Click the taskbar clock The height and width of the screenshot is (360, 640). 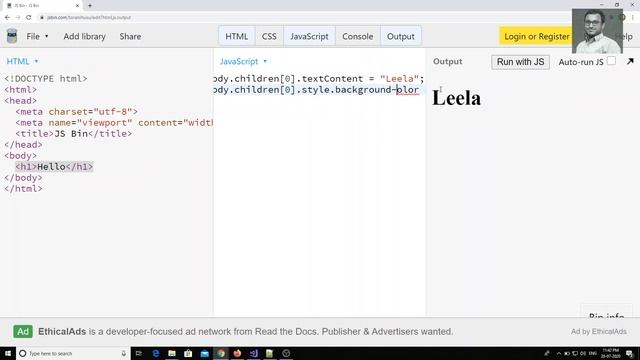(x=611, y=353)
